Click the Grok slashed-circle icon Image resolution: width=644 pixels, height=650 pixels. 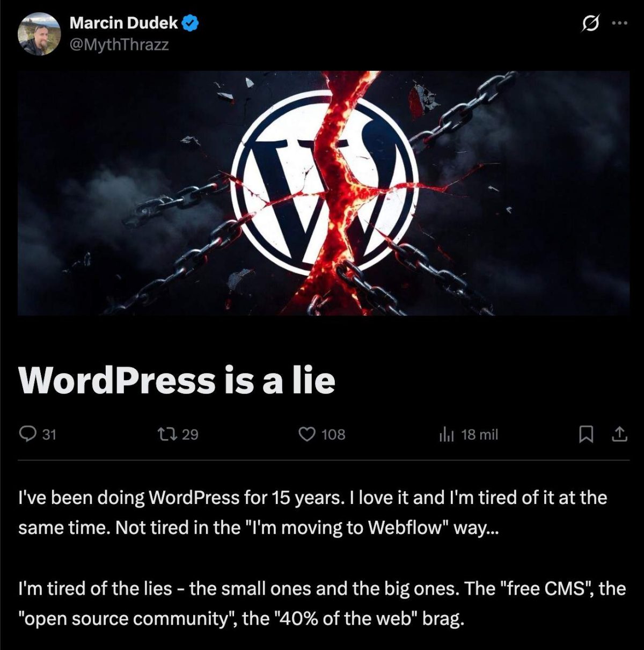point(590,24)
